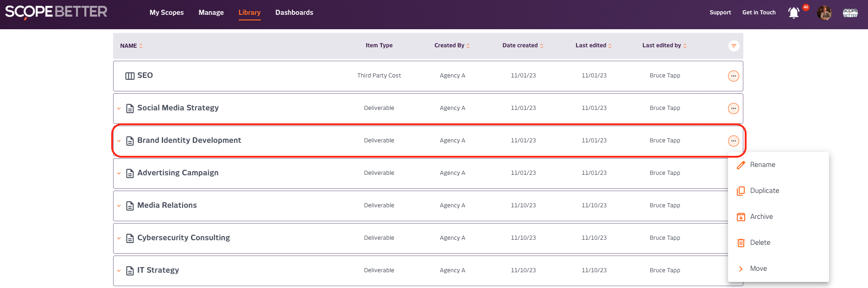Expand the Cybersecurity Consulting row chevron
868x288 pixels.
tap(119, 238)
